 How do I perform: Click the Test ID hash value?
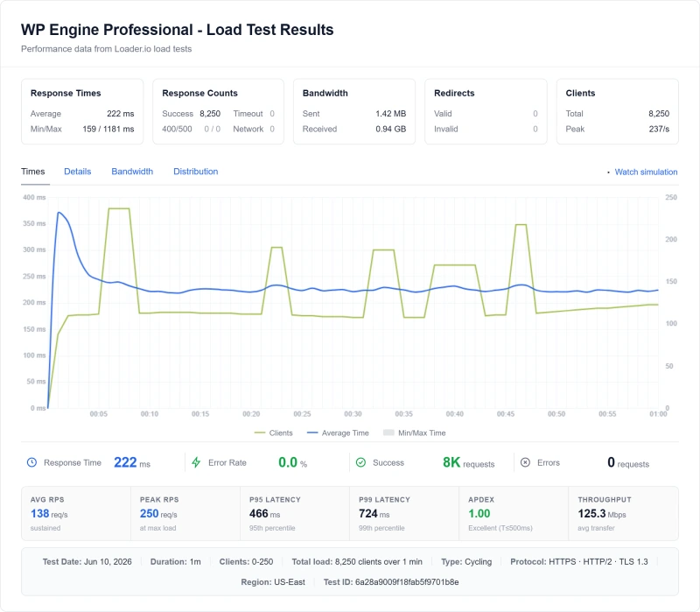click(x=407, y=582)
